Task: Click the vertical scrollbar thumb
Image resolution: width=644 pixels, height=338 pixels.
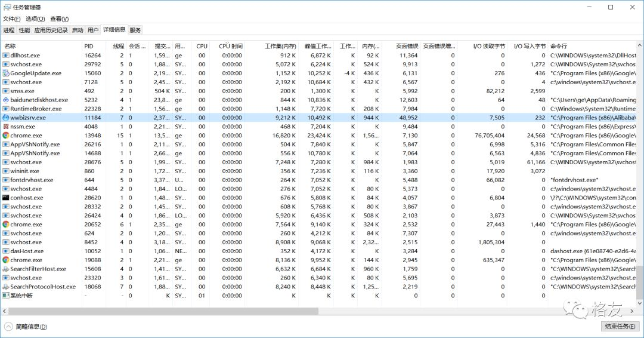Action: pos(639,282)
